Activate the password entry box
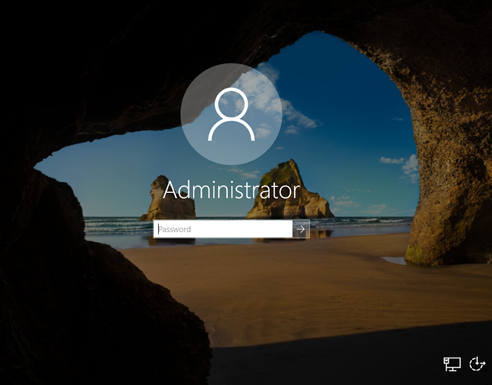Image resolution: width=492 pixels, height=385 pixels. (223, 229)
